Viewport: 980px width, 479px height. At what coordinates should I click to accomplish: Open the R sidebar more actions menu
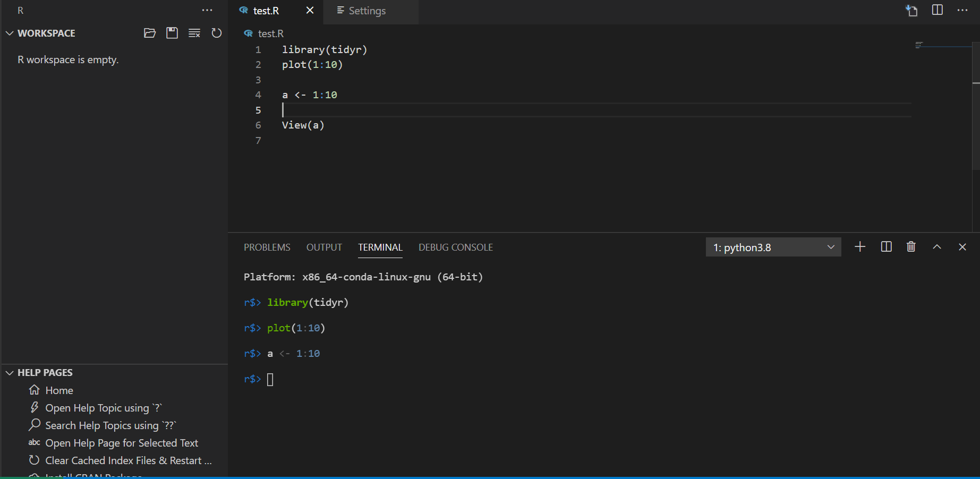point(207,11)
